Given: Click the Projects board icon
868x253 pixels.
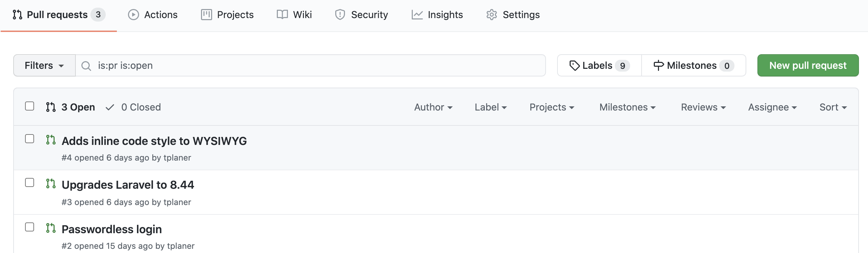Looking at the screenshot, I should coord(206,15).
